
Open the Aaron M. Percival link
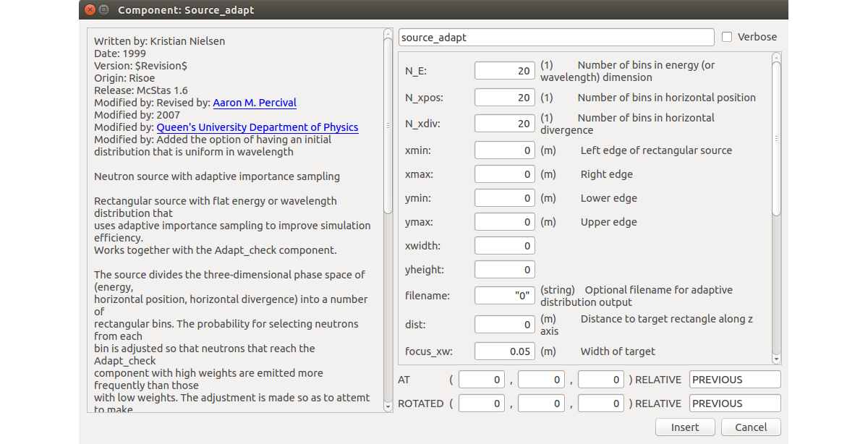click(255, 103)
